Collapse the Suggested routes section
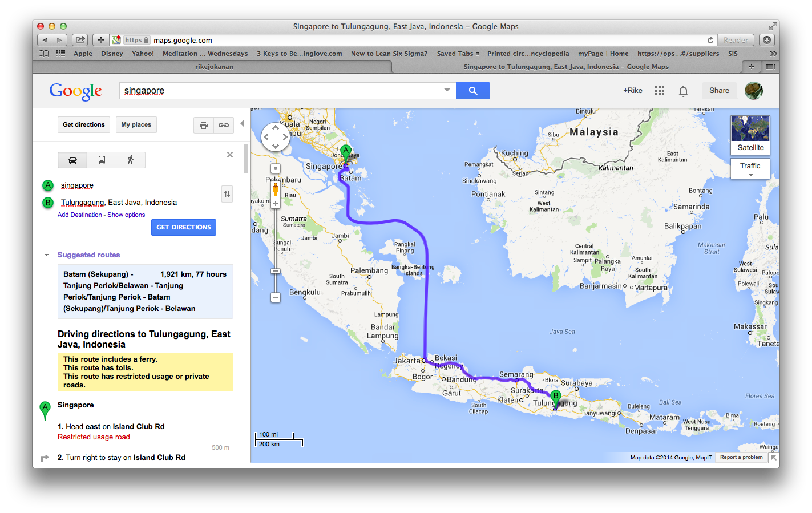812x513 pixels. (x=47, y=255)
